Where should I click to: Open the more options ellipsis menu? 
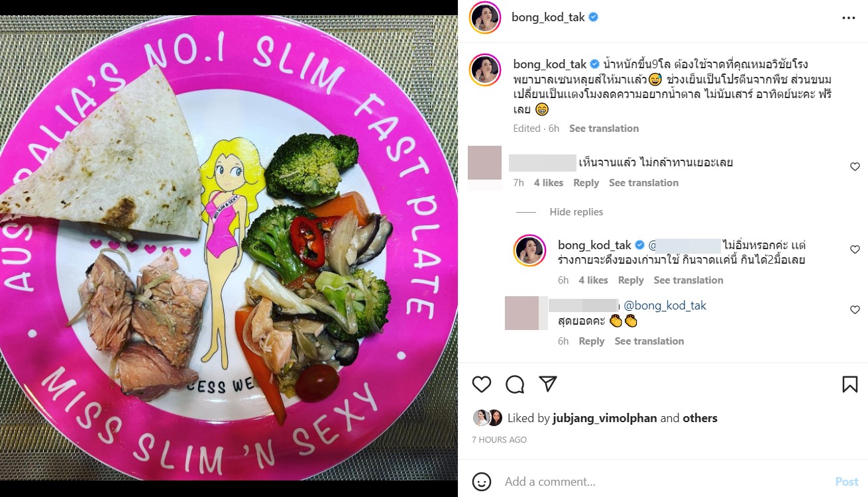(849, 18)
